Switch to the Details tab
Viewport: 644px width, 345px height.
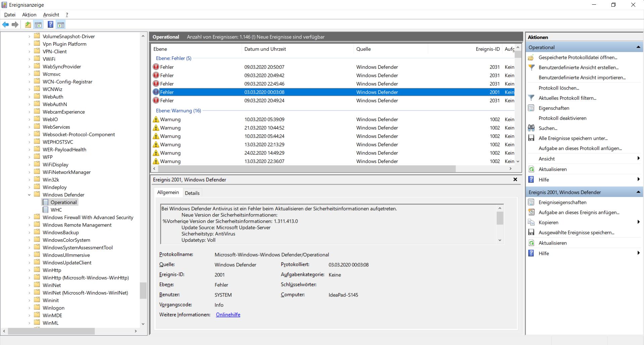(192, 193)
